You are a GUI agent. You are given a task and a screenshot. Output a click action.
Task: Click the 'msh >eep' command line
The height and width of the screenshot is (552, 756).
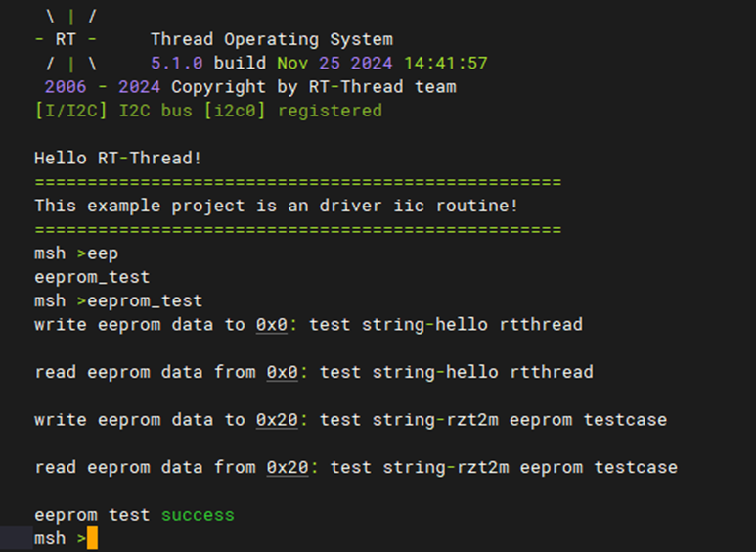coord(76,253)
